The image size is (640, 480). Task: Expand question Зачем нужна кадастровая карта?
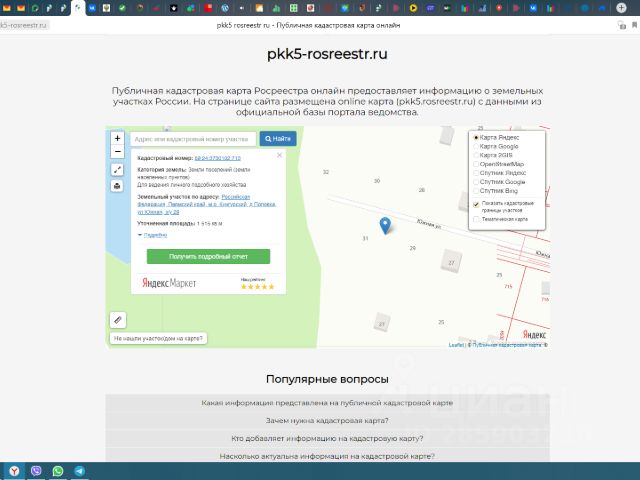click(x=320, y=420)
